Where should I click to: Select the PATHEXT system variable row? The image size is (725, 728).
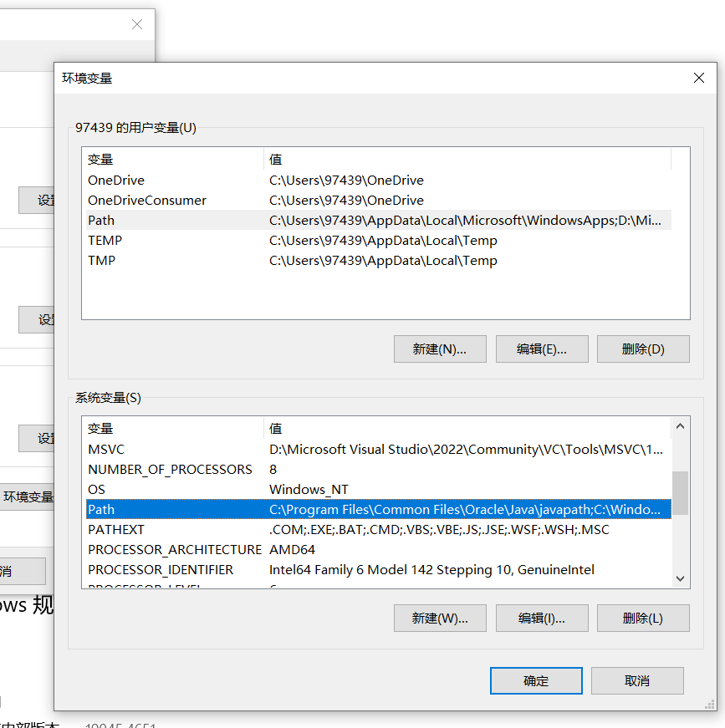tap(116, 530)
